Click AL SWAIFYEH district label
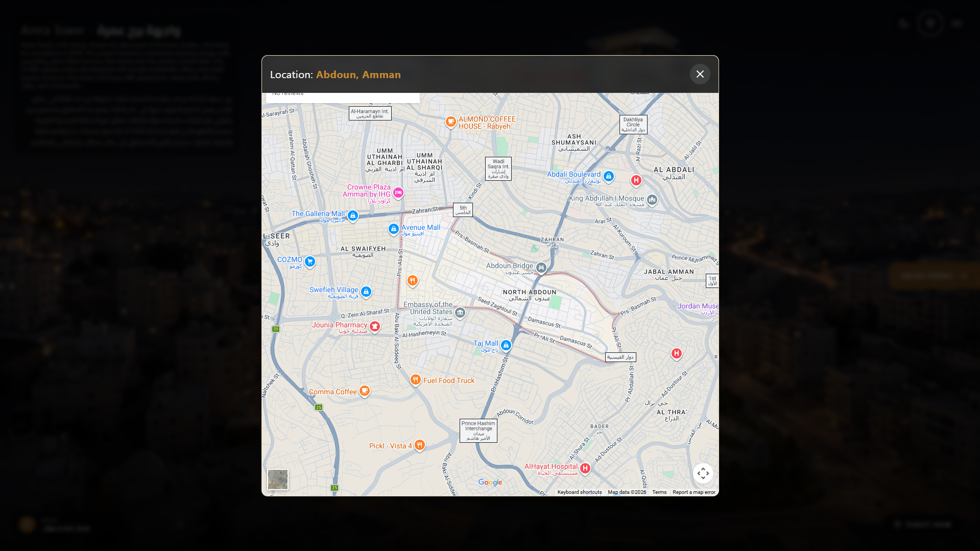This screenshot has height=551, width=980. point(363,252)
